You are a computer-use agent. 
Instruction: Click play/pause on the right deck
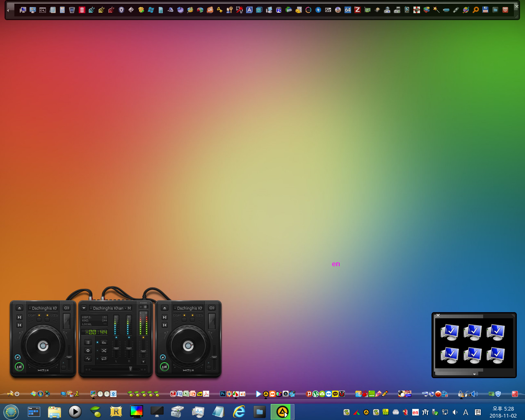(164, 367)
